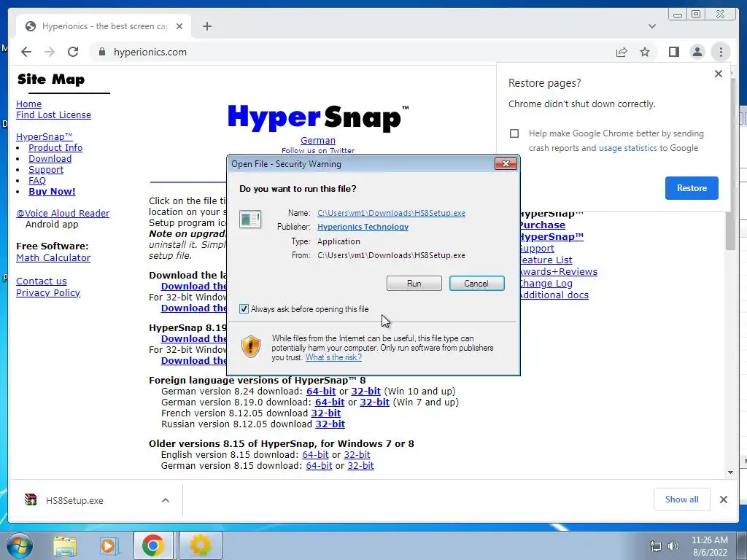Download Russian version 32-bit

pos(330,424)
